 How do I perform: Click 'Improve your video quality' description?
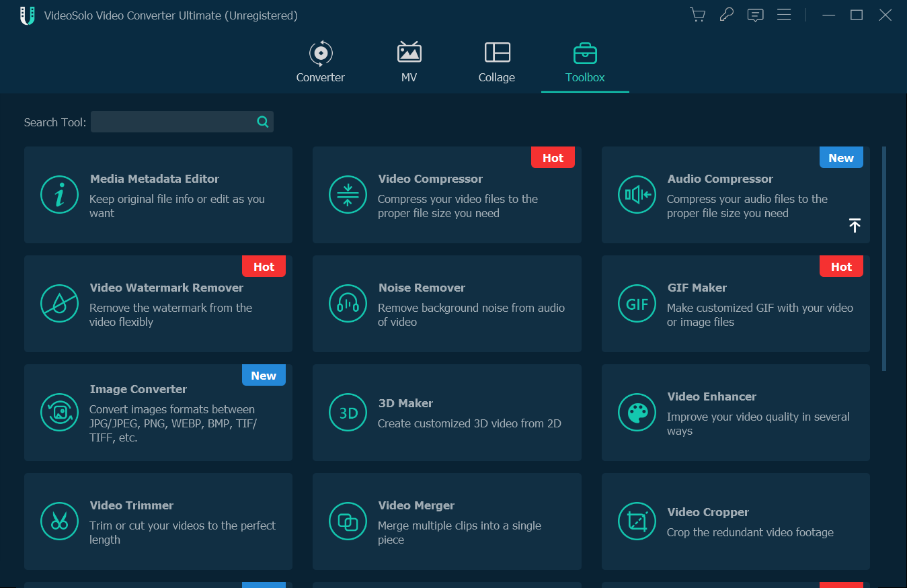tap(758, 423)
